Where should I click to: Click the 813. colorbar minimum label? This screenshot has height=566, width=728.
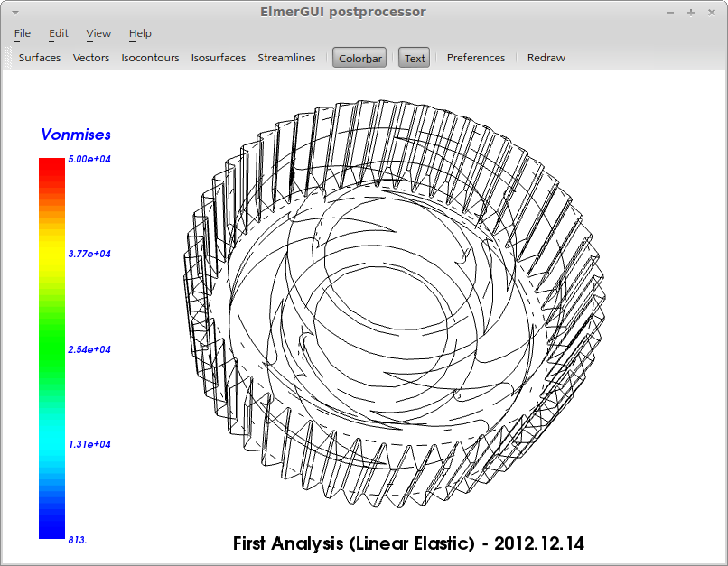77,540
